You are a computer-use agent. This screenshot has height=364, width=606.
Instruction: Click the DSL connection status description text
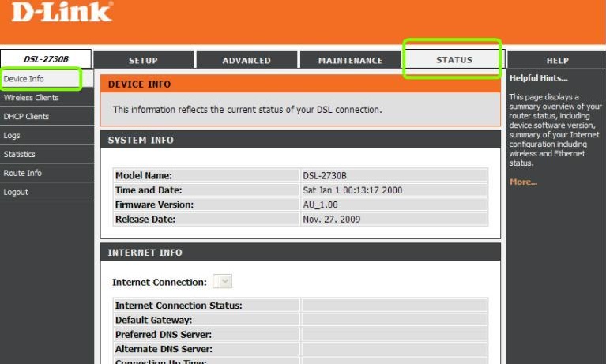[x=247, y=110]
